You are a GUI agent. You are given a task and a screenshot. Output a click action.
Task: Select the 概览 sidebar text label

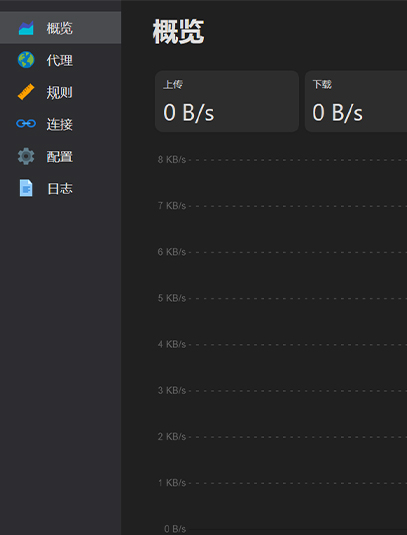(60, 28)
